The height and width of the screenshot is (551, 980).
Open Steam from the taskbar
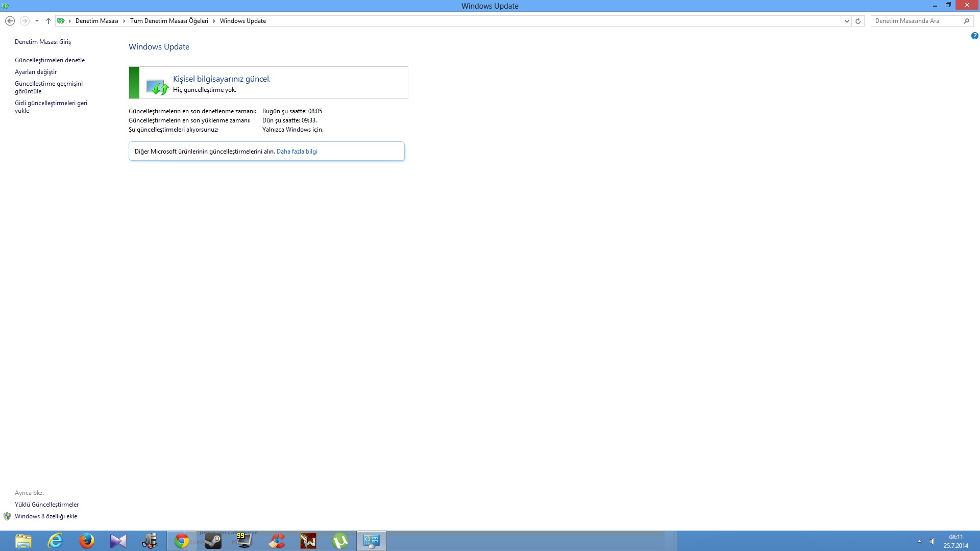click(213, 541)
